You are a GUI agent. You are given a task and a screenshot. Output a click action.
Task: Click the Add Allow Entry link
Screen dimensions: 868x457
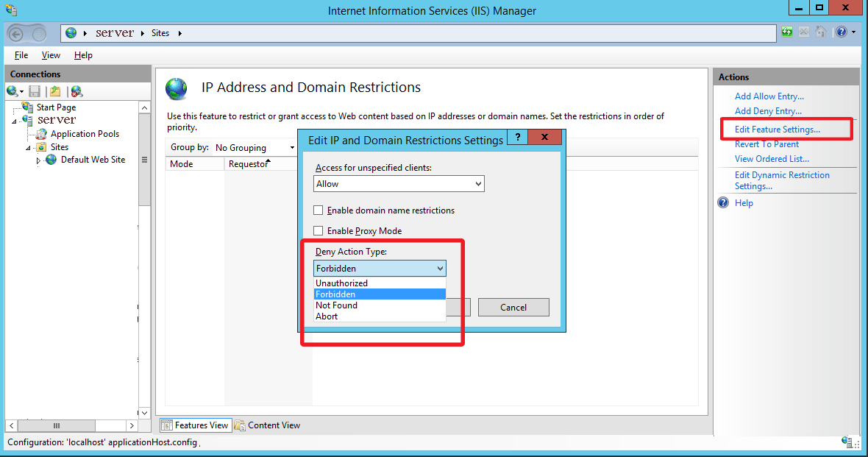[769, 96]
